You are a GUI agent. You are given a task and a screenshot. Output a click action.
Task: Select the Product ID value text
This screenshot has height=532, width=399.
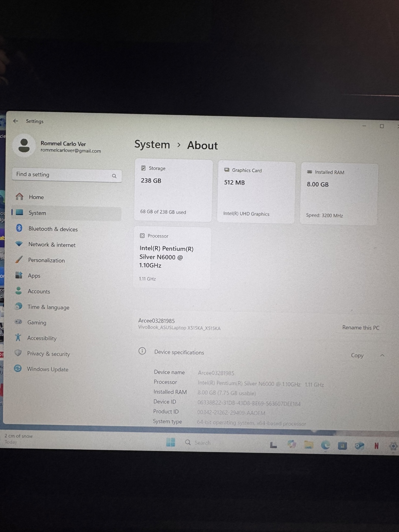(231, 413)
